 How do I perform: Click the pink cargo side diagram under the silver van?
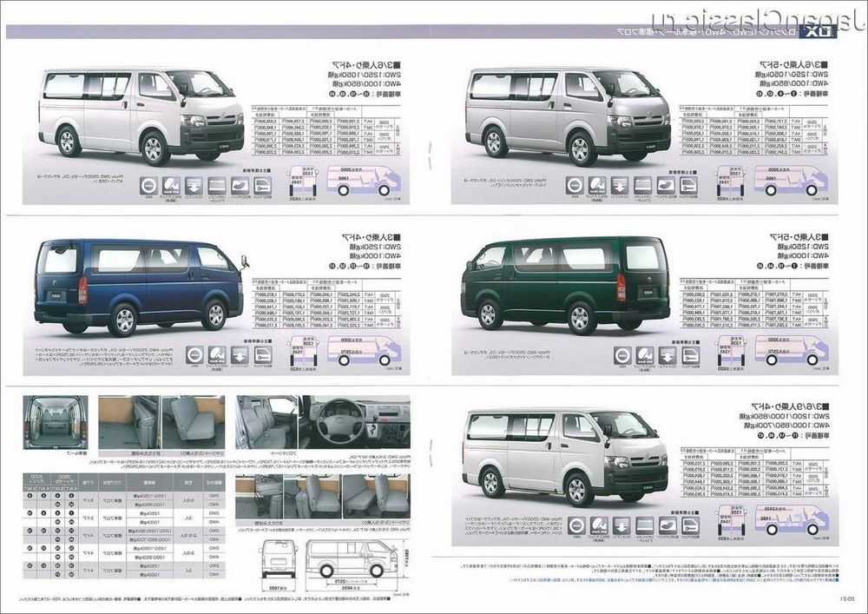(791, 181)
